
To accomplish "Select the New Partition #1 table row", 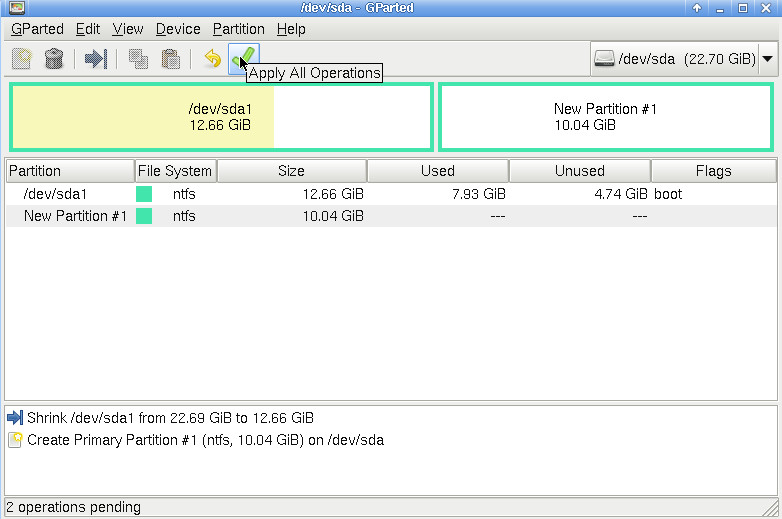I will [x=391, y=216].
